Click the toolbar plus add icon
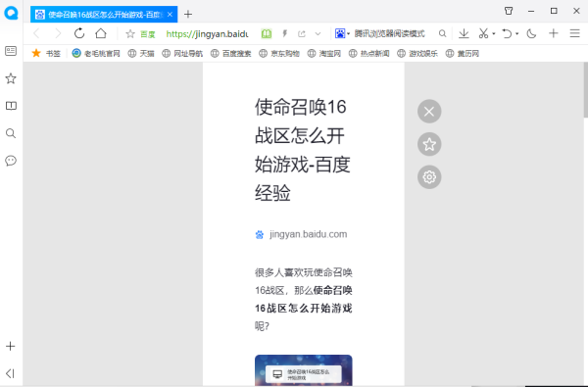Screen dimensions: 588x387 coord(553,33)
